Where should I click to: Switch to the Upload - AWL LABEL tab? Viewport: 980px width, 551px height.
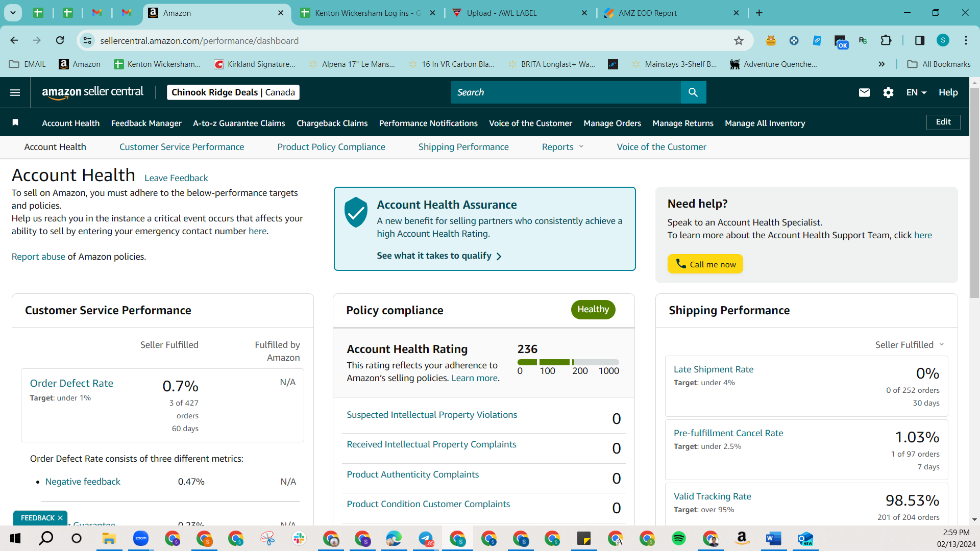519,13
